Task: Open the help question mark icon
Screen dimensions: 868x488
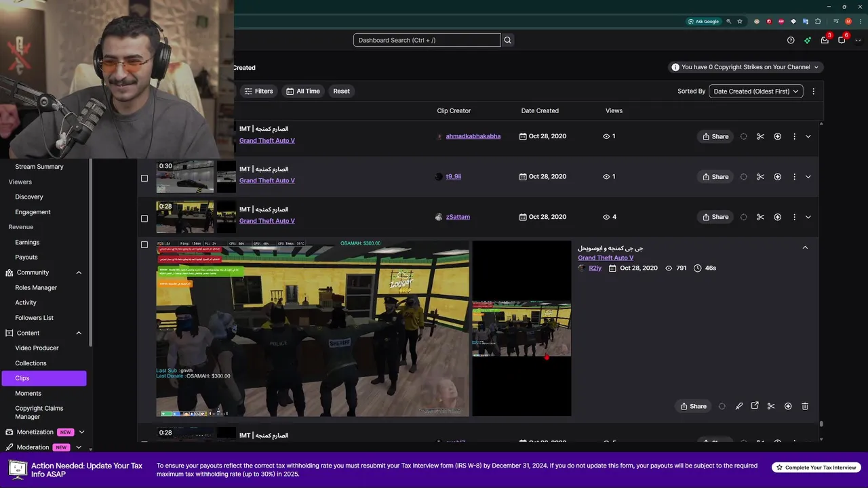Action: coord(791,40)
